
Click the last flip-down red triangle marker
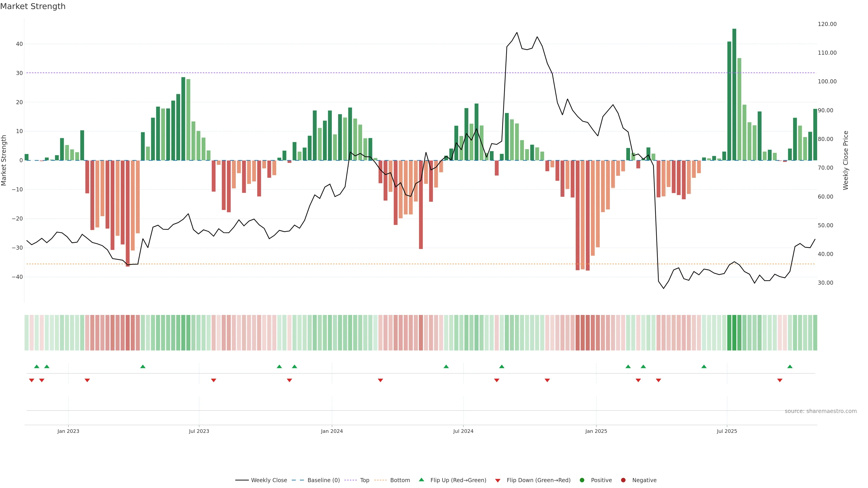780,380
